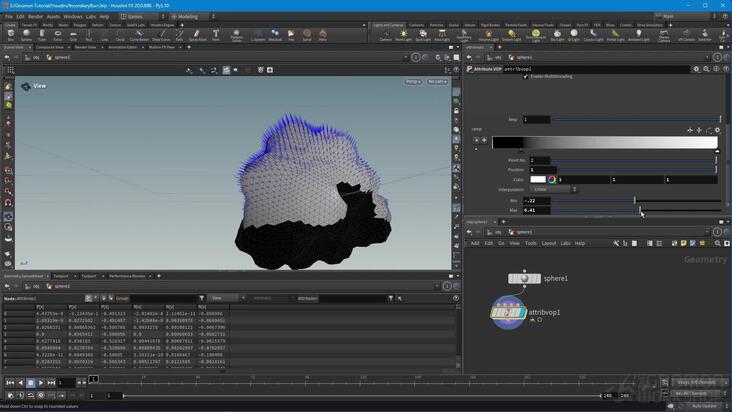
Task: Open the ramp color wheel picker
Action: (x=552, y=180)
